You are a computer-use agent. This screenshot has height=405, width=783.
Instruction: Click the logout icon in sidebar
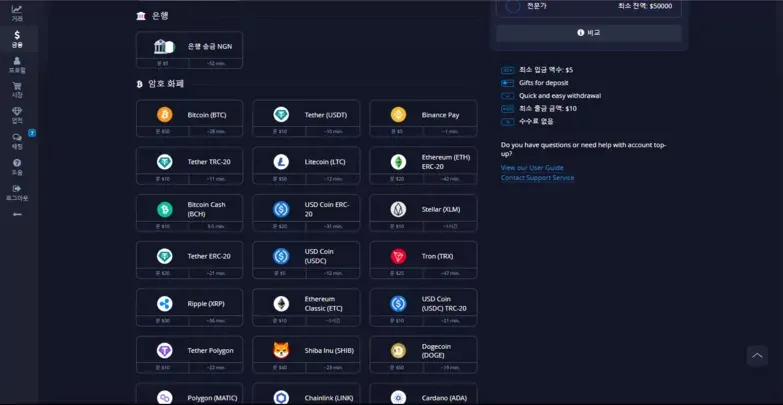pos(17,189)
